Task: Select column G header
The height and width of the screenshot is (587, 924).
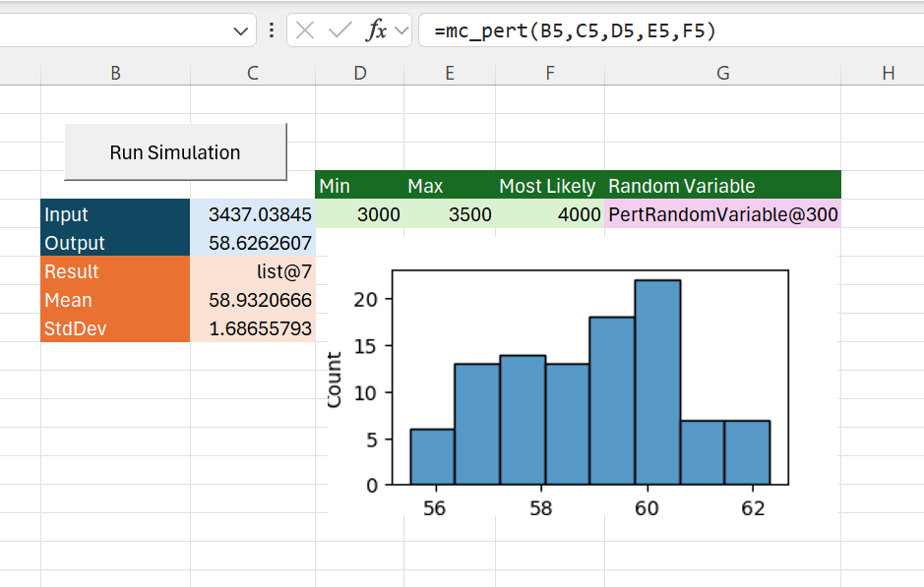Action: pyautogui.click(x=723, y=73)
